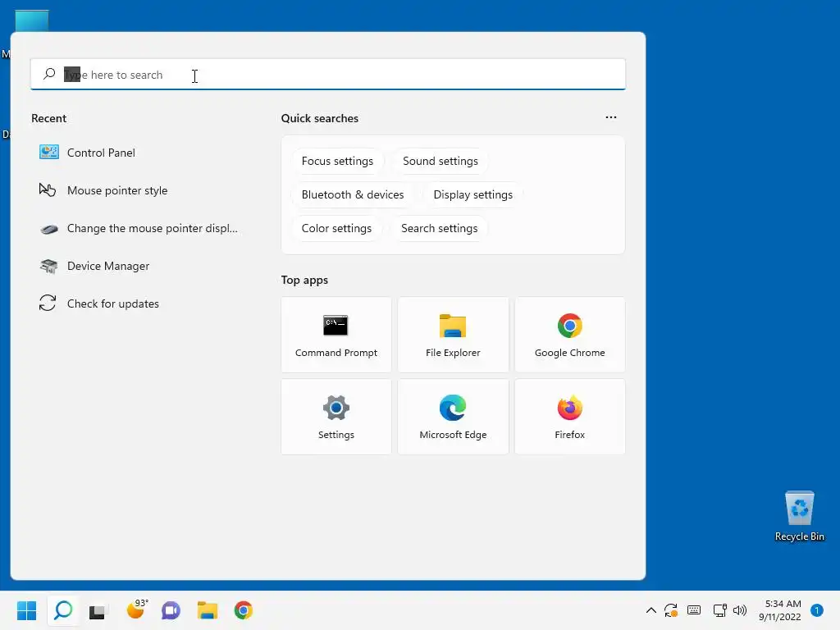Click the volume speaker tray icon
This screenshot has width=840, height=630.
tap(740, 610)
